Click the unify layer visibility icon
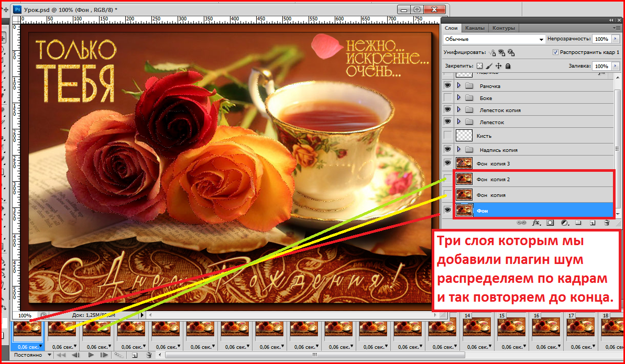The width and height of the screenshot is (625, 364). click(501, 52)
